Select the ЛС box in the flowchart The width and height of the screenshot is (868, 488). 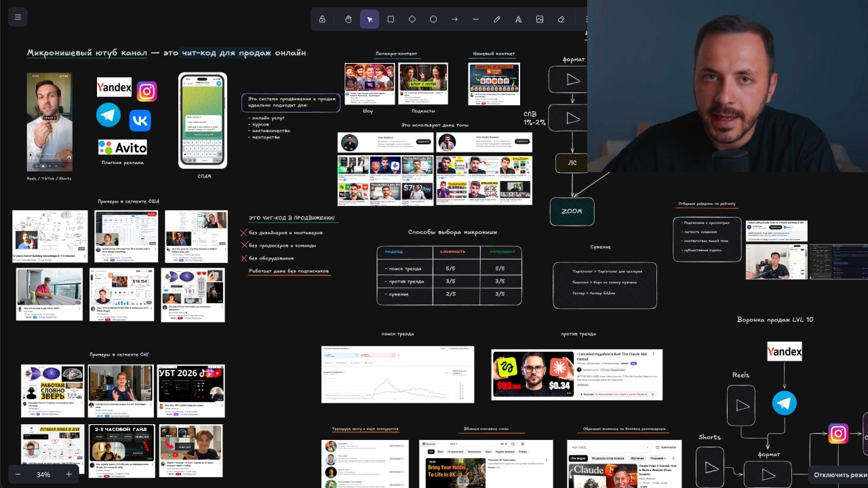(572, 163)
